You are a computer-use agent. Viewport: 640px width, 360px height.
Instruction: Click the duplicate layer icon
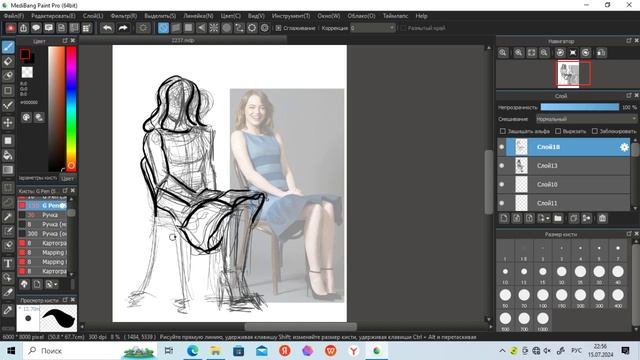(x=573, y=218)
